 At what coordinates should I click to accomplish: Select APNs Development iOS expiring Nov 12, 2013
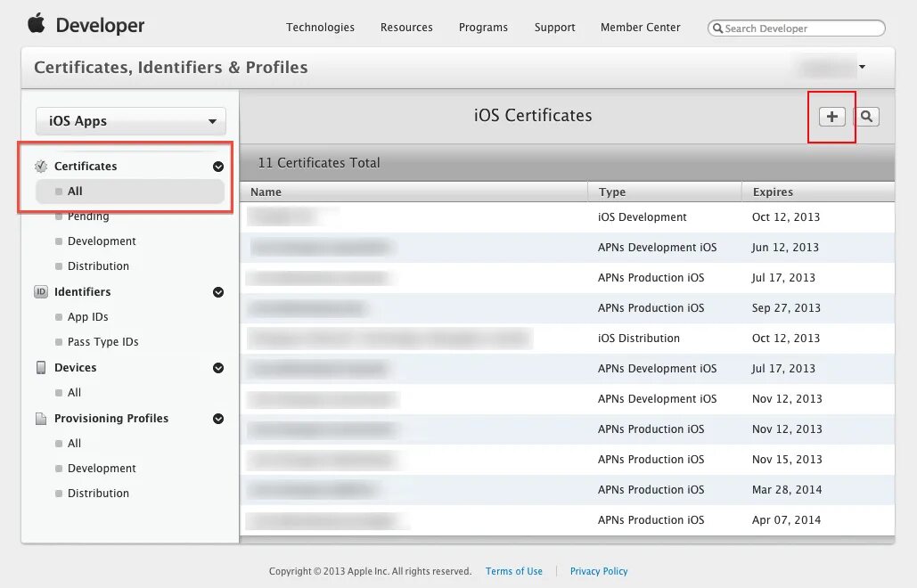pyautogui.click(x=568, y=399)
